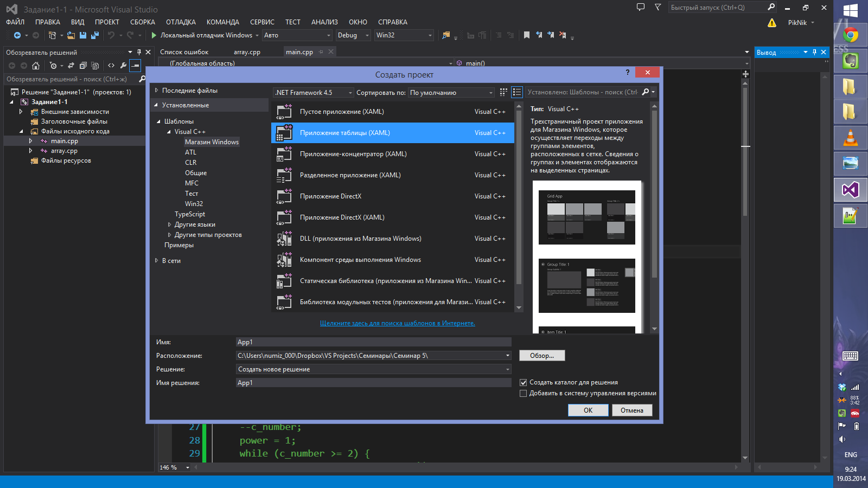The image size is (868, 488).
Task: Select the ATL template category
Action: pyautogui.click(x=190, y=152)
